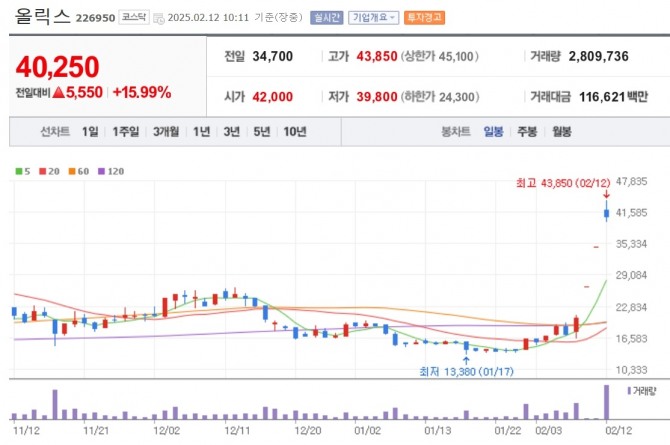
Task: Click the 전일 value 34,700
Action: click(x=273, y=56)
